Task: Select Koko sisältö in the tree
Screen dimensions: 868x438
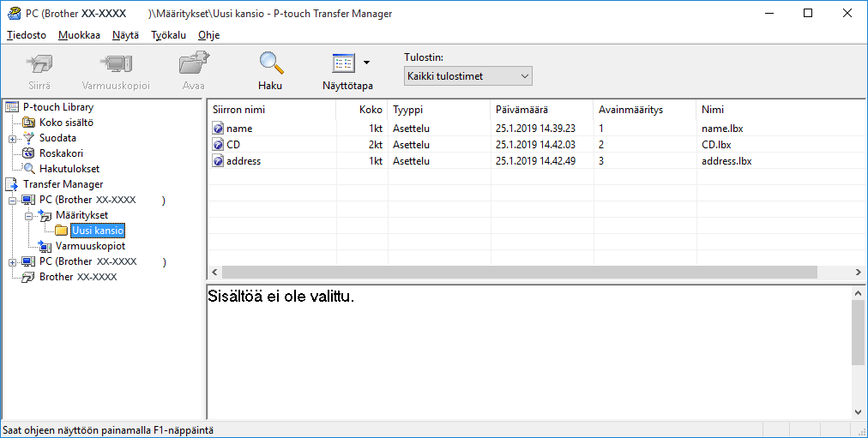Action: (66, 123)
